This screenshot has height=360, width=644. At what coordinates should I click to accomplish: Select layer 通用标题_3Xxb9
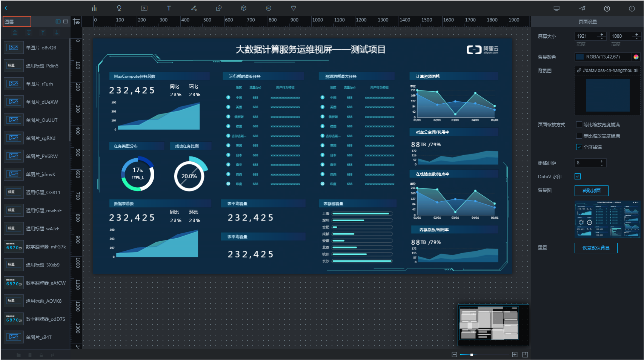coord(36,265)
